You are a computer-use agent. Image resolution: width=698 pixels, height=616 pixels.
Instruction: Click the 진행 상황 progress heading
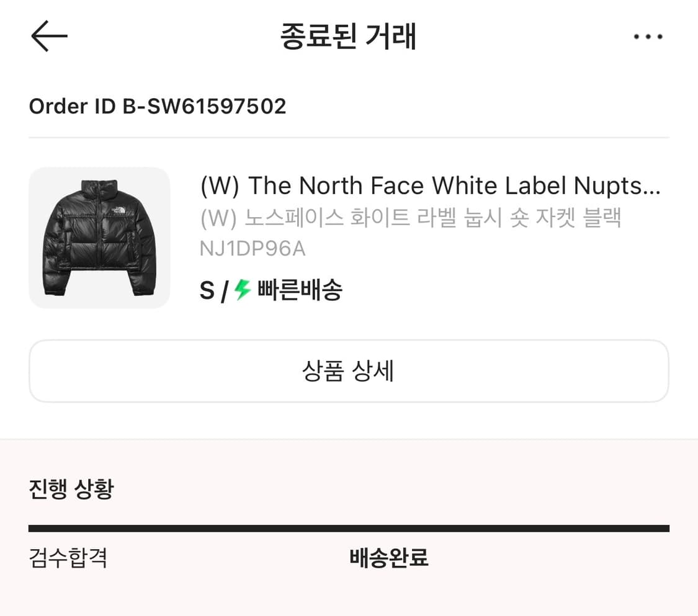pos(71,489)
